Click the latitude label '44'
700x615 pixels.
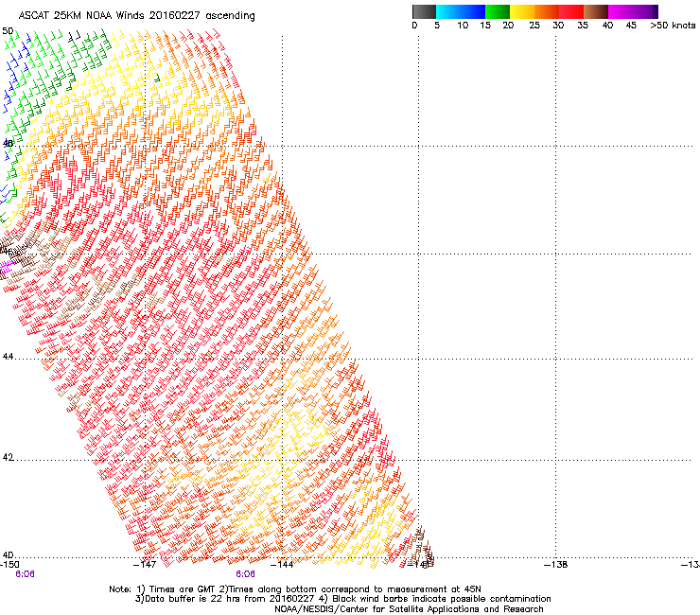8,357
